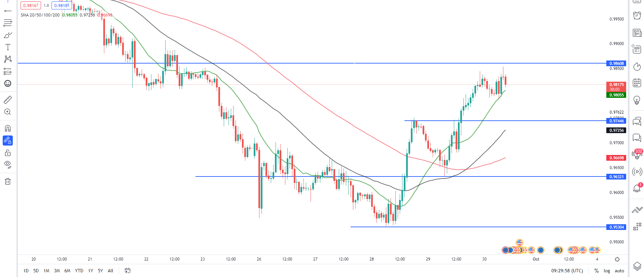Set range to 1D
This screenshot has height=277, width=644.
pyautogui.click(x=26, y=271)
